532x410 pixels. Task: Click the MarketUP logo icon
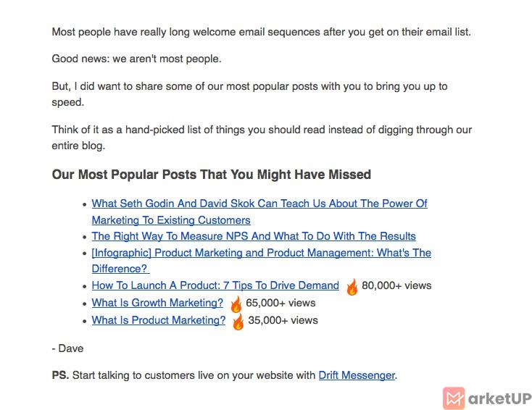[454, 398]
